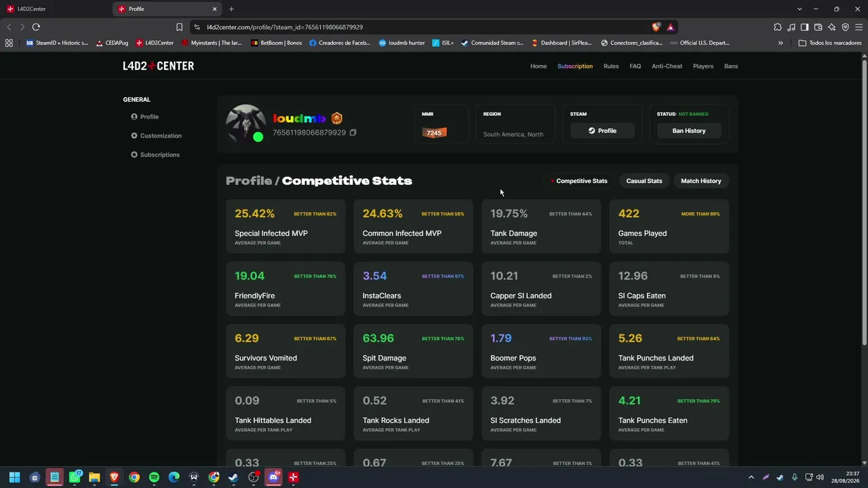The width and height of the screenshot is (868, 488).
Task: Open the Bans navigation link
Action: 731,66
